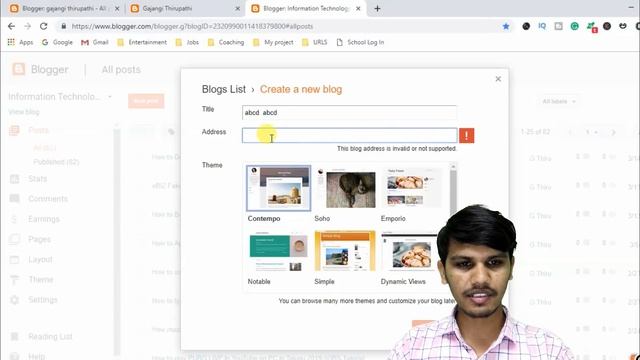This screenshot has width=640, height=360.
Task: Select the Notable theme thumbnail
Action: point(279,251)
